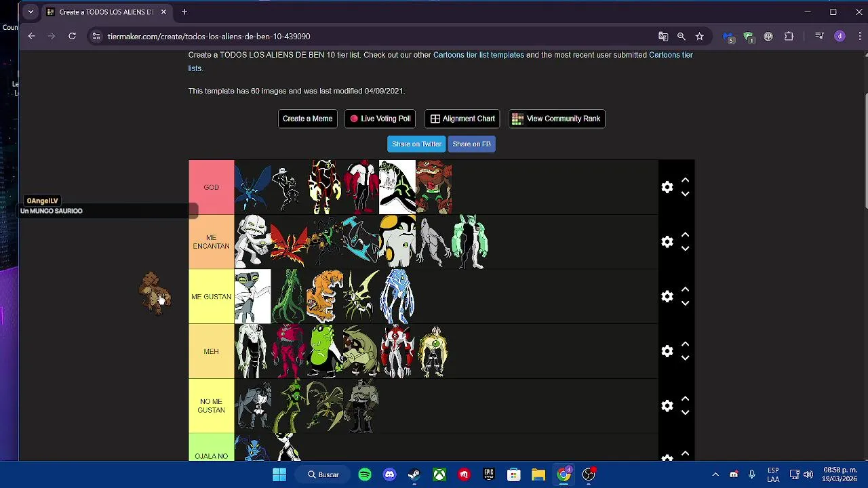The height and width of the screenshot is (488, 868).
Task: Select the green crystal alien in ME ENCANTAN
Action: point(470,242)
